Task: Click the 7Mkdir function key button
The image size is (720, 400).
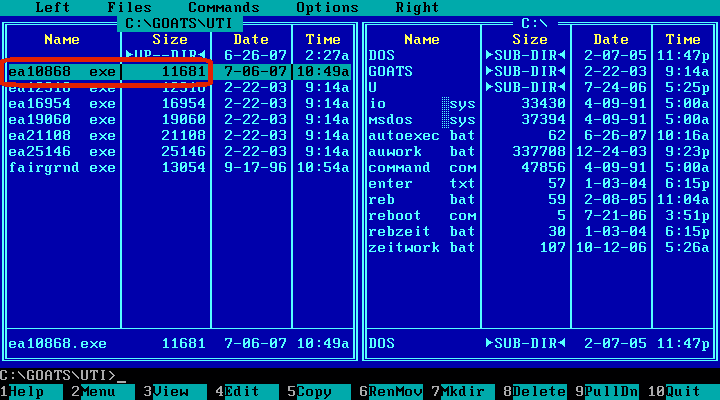Action: 463,392
